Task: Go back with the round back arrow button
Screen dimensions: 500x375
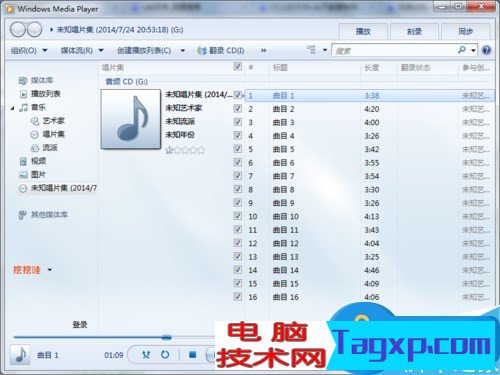Action: click(x=18, y=30)
